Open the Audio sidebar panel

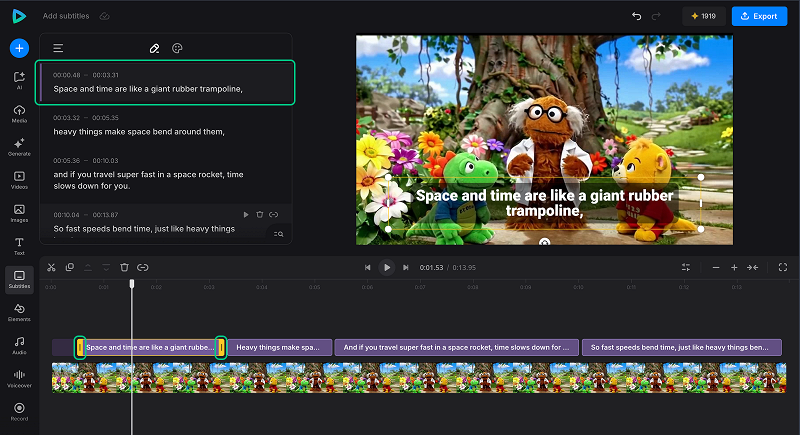pos(19,345)
